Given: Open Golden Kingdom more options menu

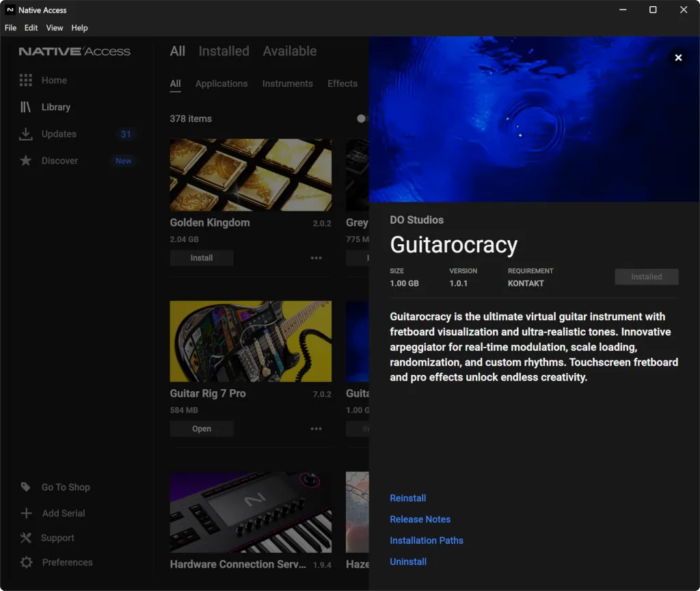Looking at the screenshot, I should 316,258.
